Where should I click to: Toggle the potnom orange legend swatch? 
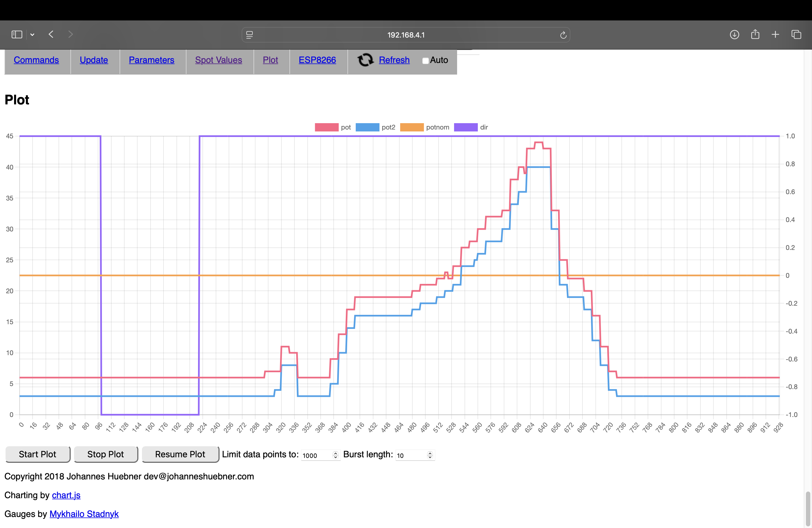412,127
